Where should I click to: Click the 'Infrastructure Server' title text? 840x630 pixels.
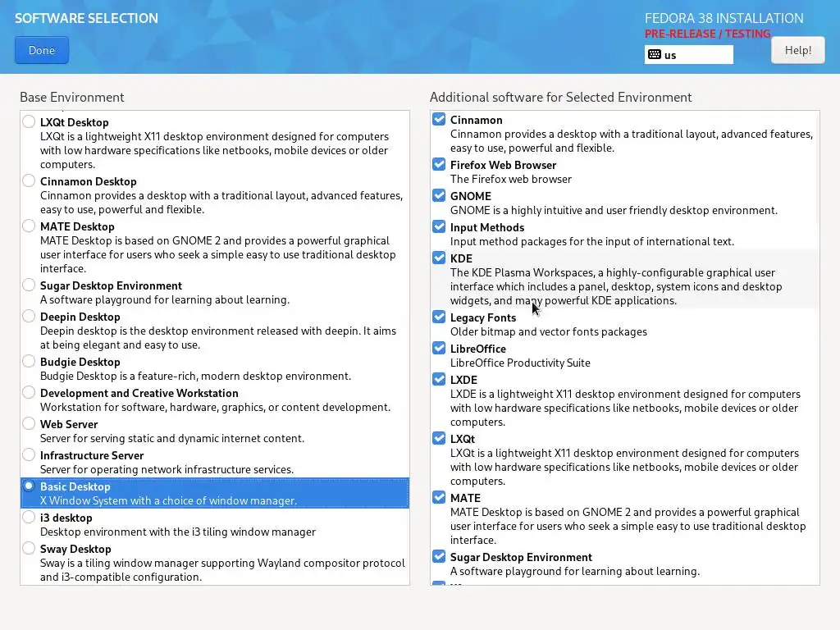92,455
